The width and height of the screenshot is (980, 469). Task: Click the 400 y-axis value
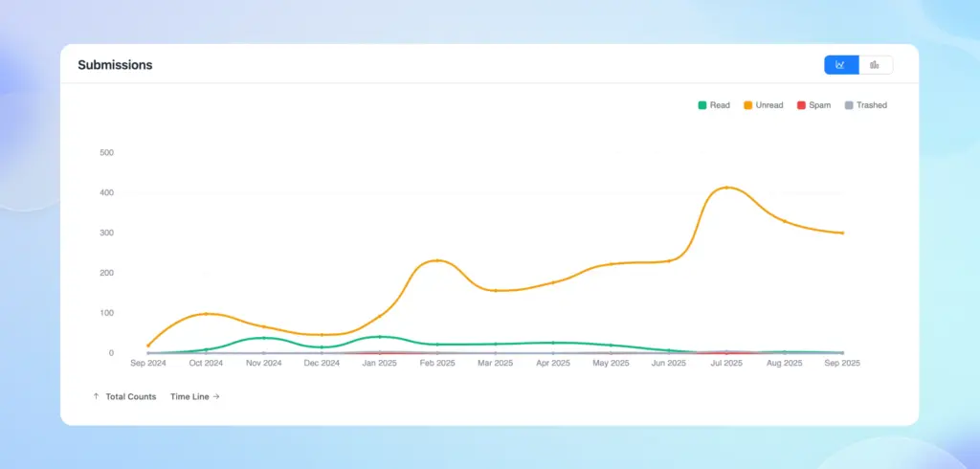[106, 192]
